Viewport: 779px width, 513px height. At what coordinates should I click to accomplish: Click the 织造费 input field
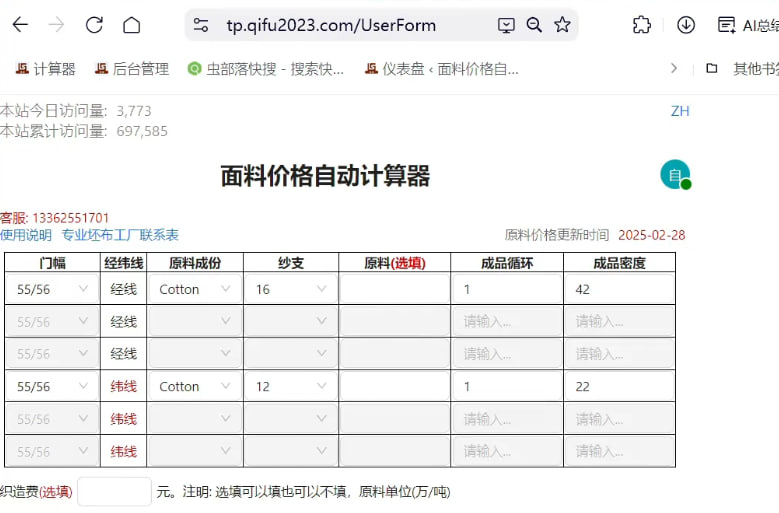click(x=114, y=492)
